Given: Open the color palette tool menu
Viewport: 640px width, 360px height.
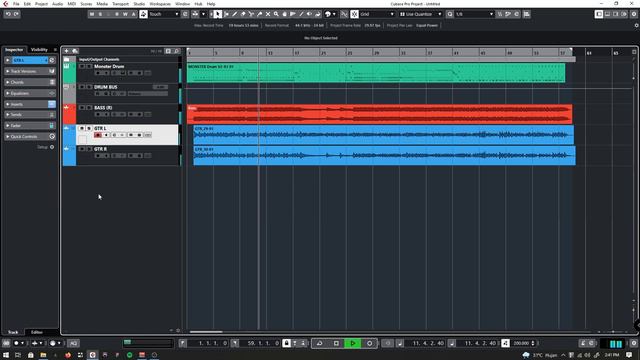Looking at the screenshot, I should (x=330, y=14).
